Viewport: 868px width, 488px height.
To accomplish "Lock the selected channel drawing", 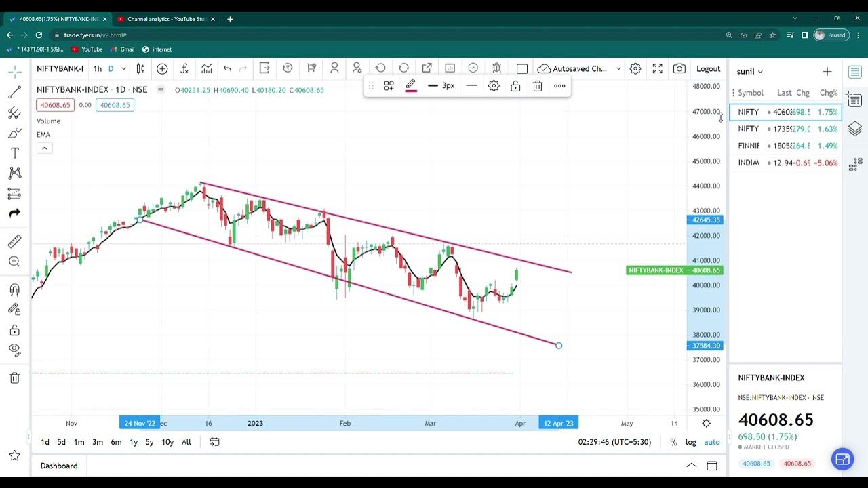I will tap(516, 86).
